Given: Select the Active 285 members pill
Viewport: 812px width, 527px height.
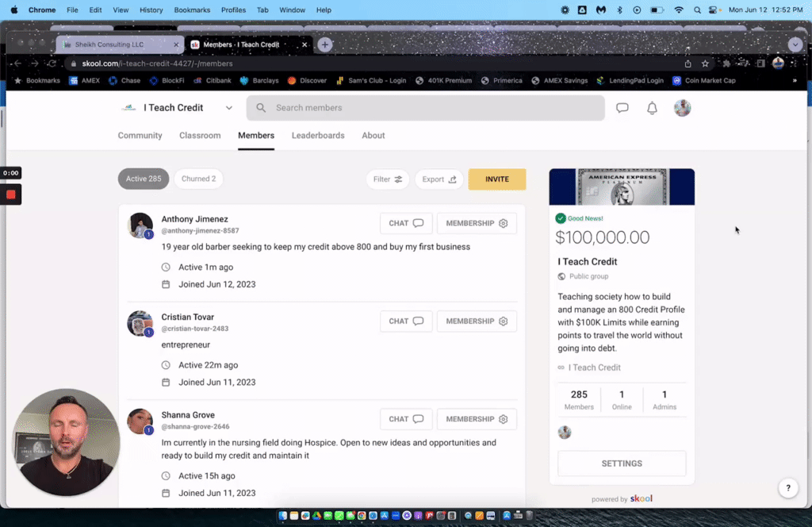Looking at the screenshot, I should point(143,179).
